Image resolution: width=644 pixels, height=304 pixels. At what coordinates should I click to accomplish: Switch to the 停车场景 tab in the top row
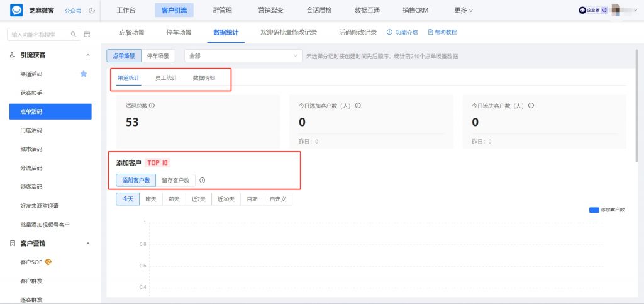179,32
